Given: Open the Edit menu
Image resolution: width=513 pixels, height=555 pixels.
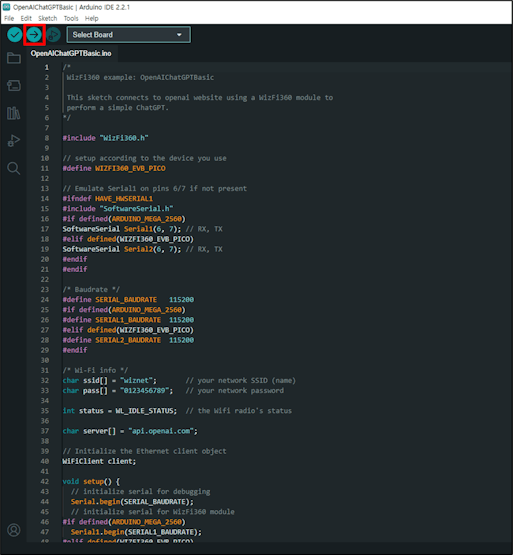Looking at the screenshot, I should [26, 18].
